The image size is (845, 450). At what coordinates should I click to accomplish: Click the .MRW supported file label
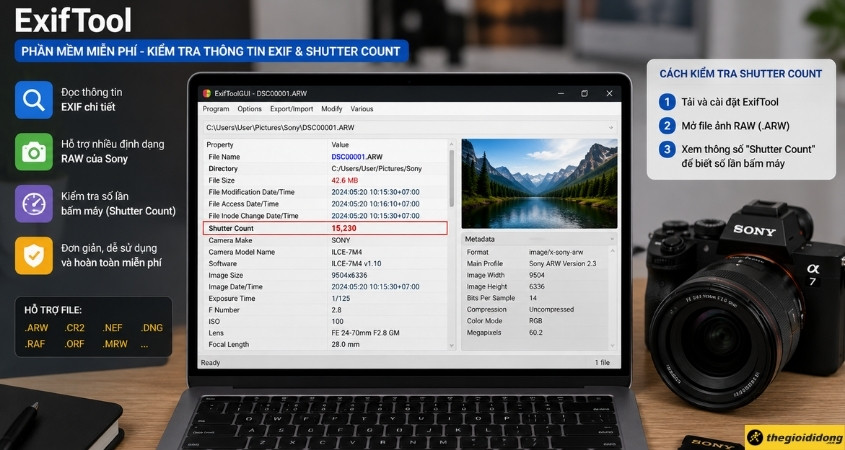[114, 344]
